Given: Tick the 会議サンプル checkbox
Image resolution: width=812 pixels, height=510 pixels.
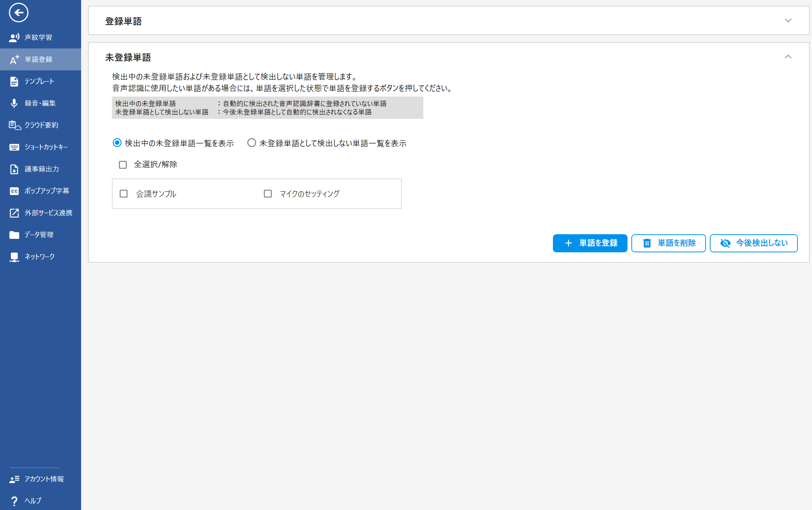Looking at the screenshot, I should (123, 193).
